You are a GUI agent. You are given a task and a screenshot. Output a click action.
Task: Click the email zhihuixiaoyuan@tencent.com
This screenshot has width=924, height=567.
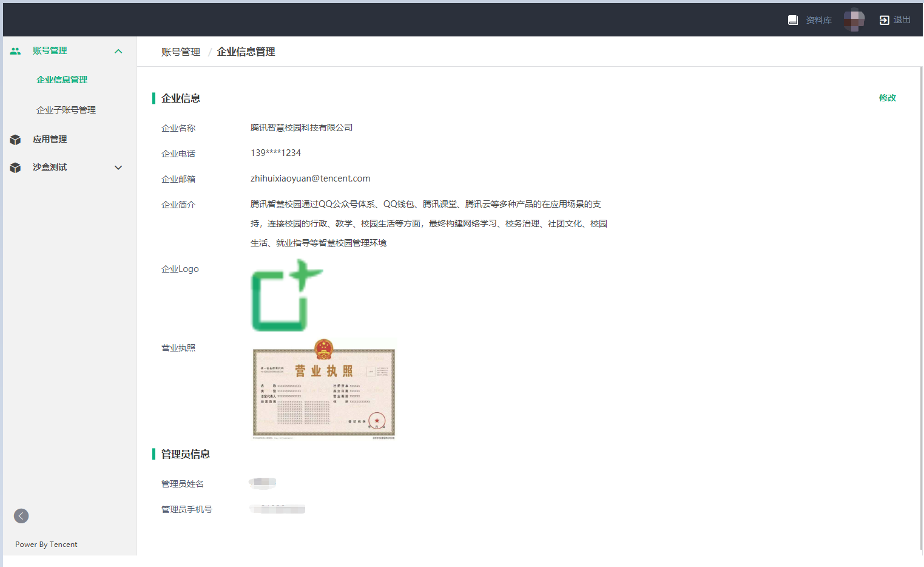point(310,178)
